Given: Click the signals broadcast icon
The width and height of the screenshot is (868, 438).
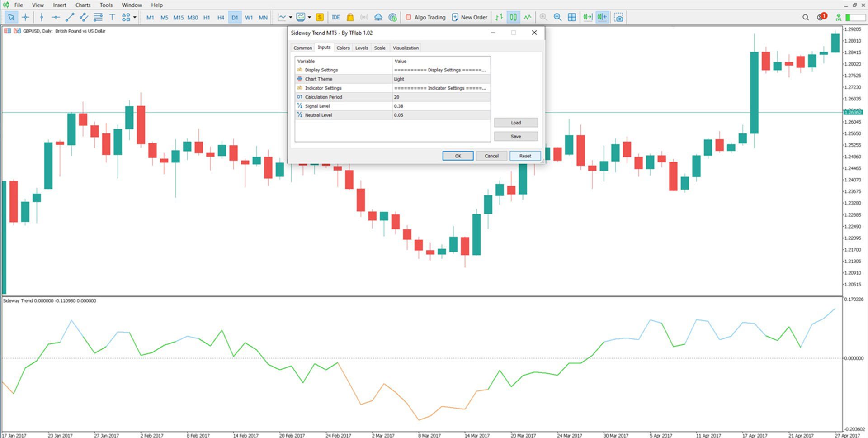Looking at the screenshot, I should (364, 17).
